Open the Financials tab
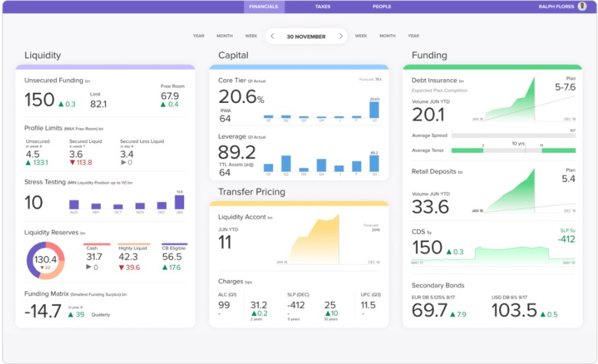Image resolution: width=598 pixels, height=364 pixels. pos(264,7)
